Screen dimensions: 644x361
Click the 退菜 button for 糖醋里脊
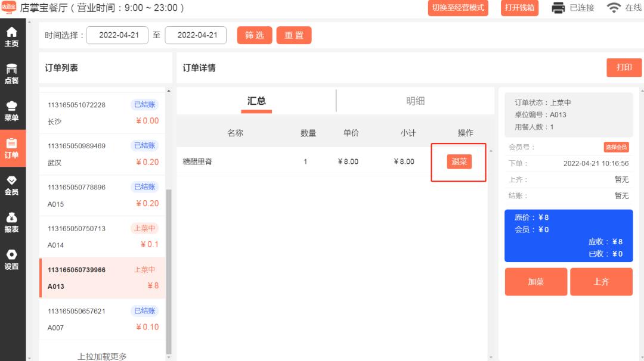[459, 161]
